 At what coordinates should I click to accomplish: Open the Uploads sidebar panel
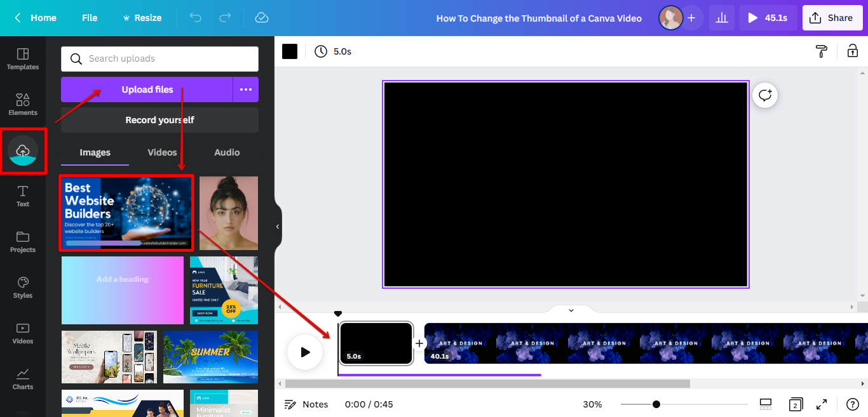pos(23,151)
